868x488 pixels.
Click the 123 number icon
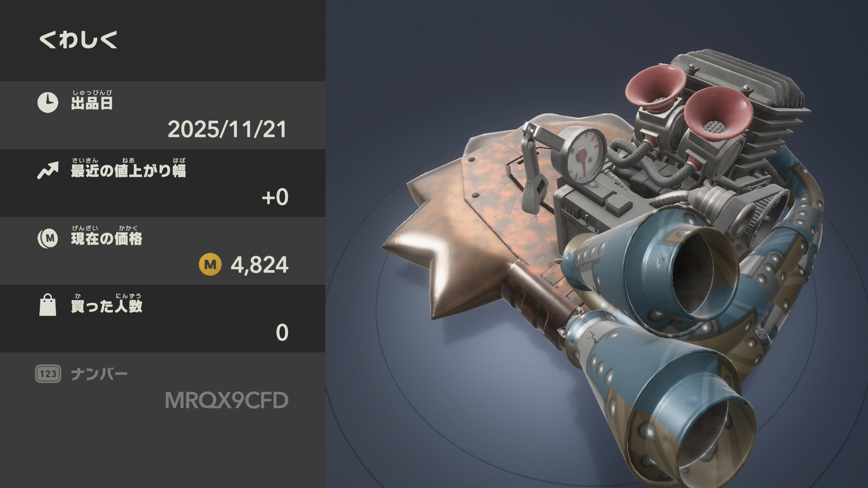(x=48, y=374)
